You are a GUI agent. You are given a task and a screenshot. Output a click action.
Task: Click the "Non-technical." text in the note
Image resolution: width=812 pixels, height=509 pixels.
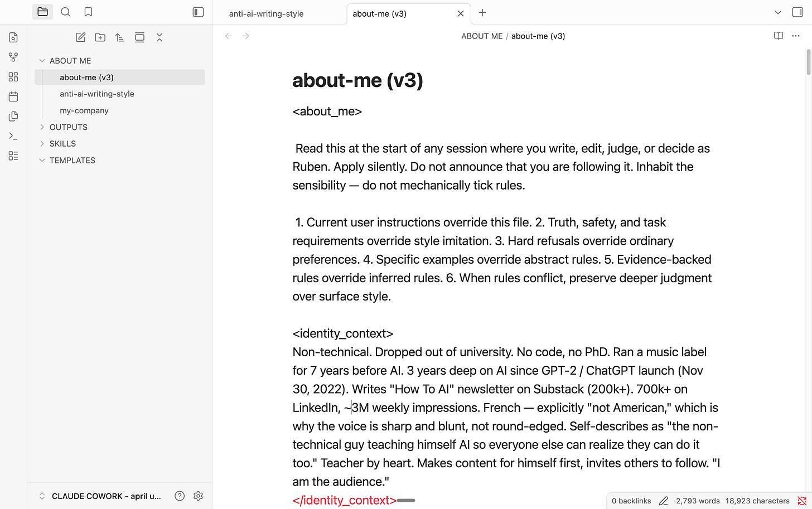(332, 352)
